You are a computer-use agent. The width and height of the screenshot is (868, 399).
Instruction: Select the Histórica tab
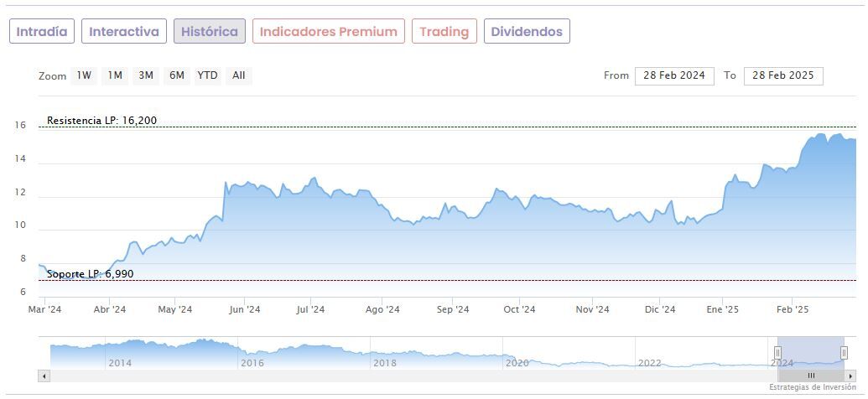210,32
